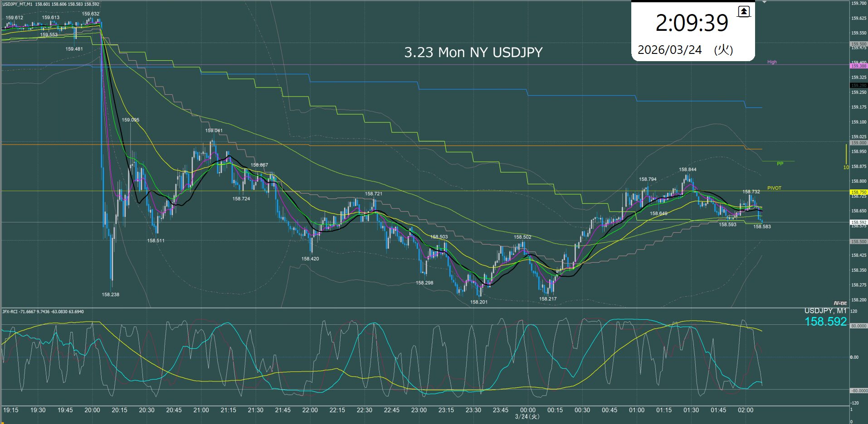Screen dimensions: 868x424
Task: Click the USDJPY_MT,M1 symbol header text
Action: click(x=17, y=4)
